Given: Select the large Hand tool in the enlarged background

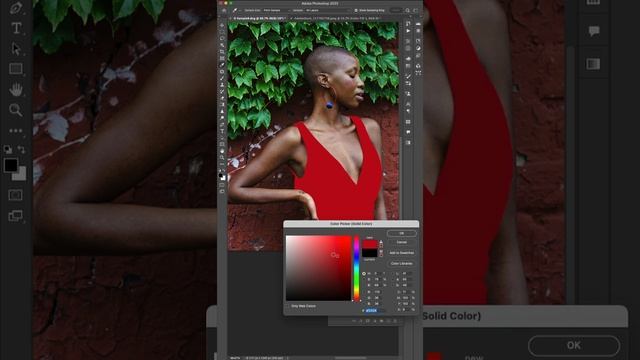Looking at the screenshot, I should 16,89.
